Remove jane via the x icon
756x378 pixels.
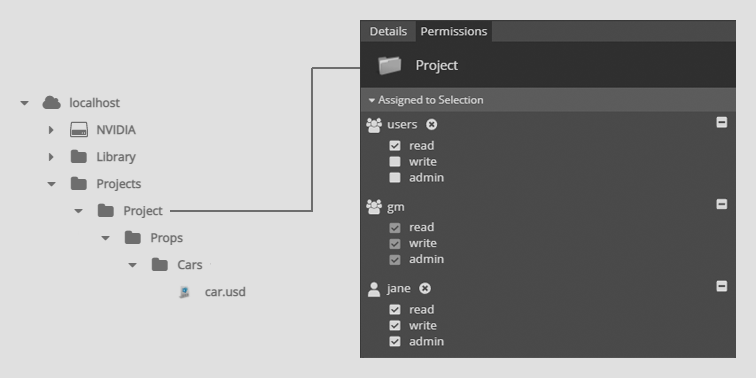tap(425, 288)
